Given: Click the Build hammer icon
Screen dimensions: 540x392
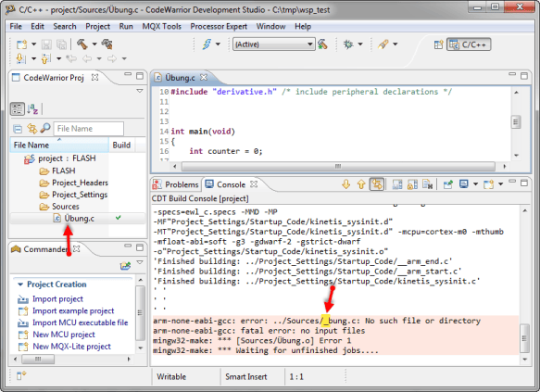Looking at the screenshot, I should point(82,44).
